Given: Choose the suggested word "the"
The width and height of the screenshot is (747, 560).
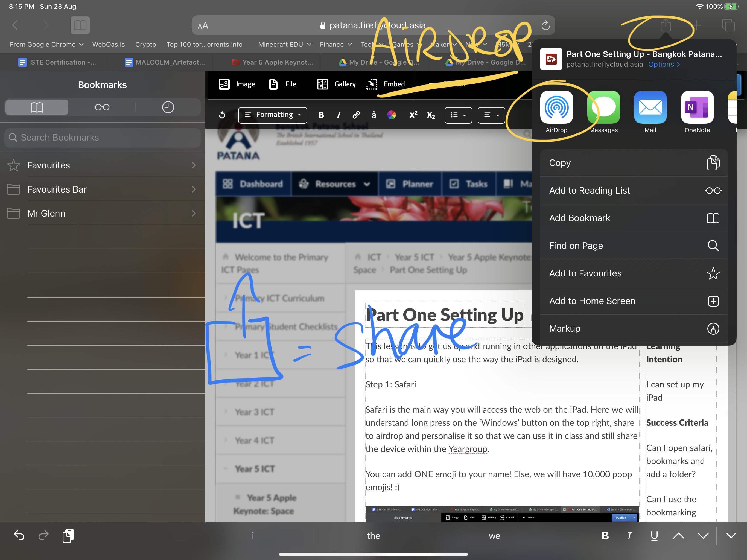Looking at the screenshot, I should pos(373,536).
